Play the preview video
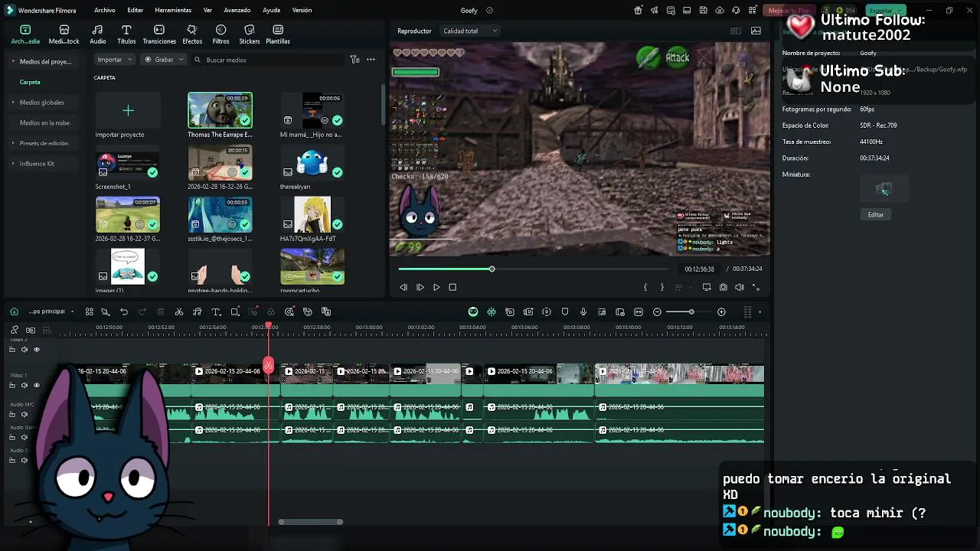This screenshot has height=551, width=980. (x=436, y=287)
